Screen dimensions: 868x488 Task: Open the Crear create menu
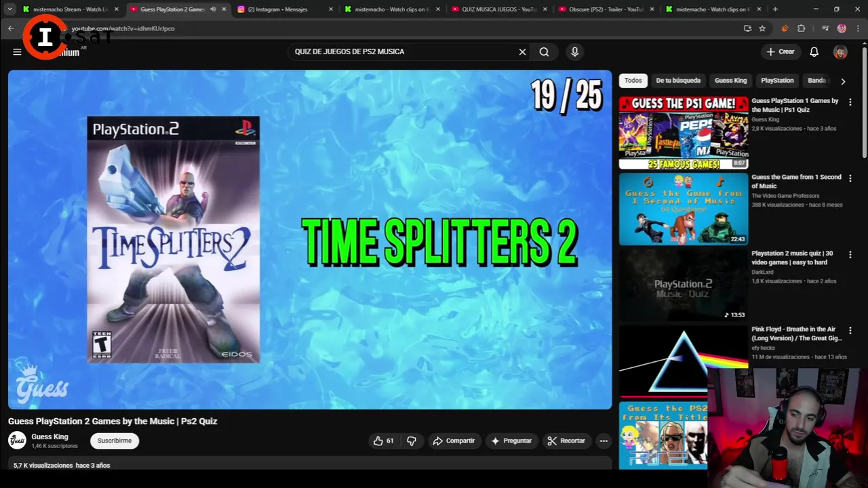click(x=780, y=52)
